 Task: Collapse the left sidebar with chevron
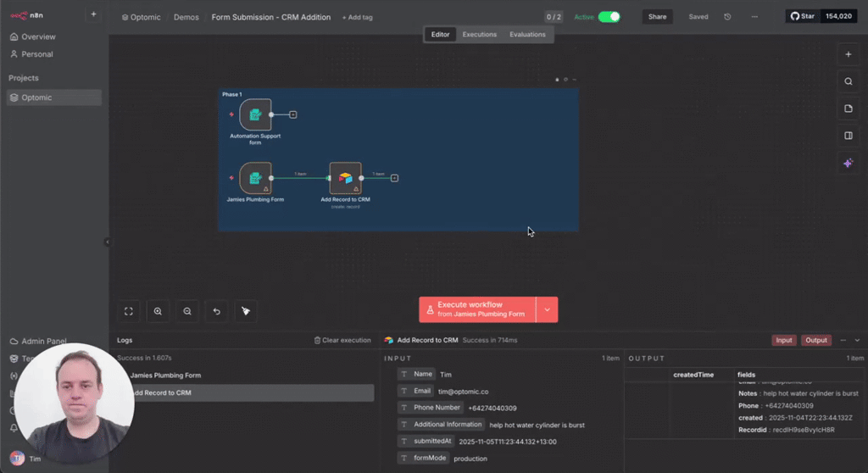tap(108, 242)
